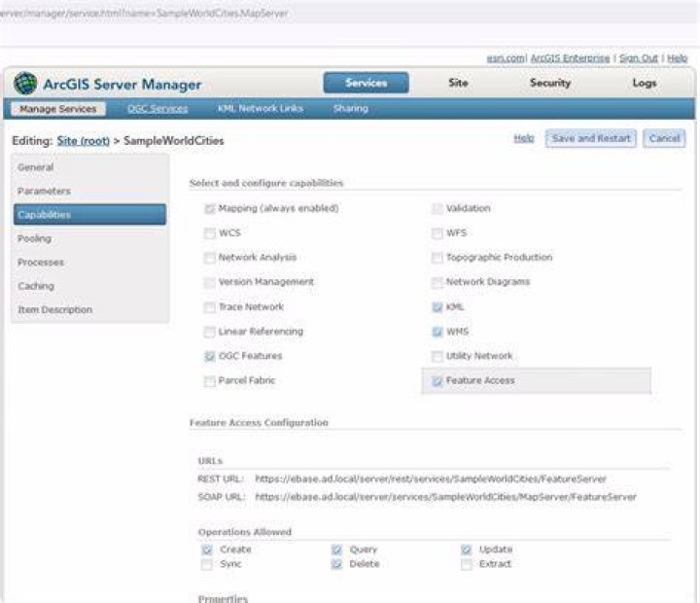The width and height of the screenshot is (700, 603).
Task: Select the Manage Services subtab
Action: tap(58, 109)
